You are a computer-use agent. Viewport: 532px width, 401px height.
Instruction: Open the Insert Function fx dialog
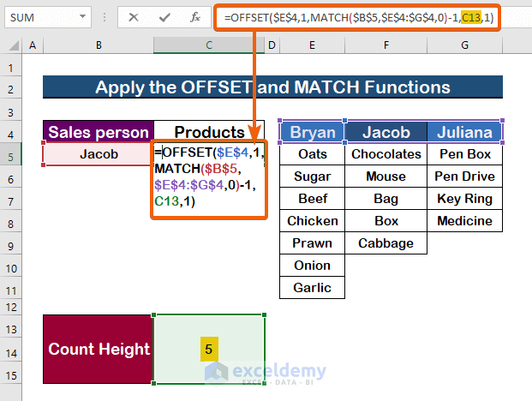[x=195, y=17]
